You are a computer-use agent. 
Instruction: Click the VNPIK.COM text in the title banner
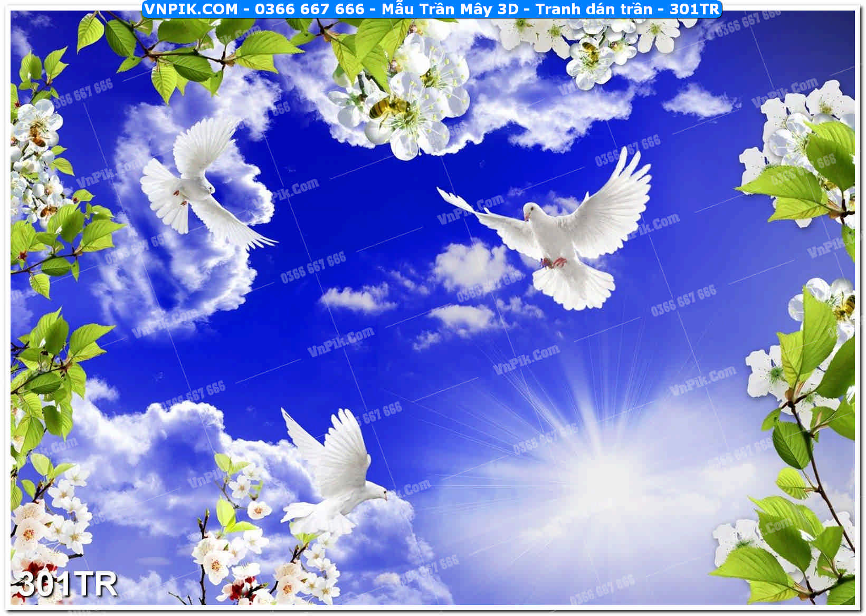coord(191,9)
